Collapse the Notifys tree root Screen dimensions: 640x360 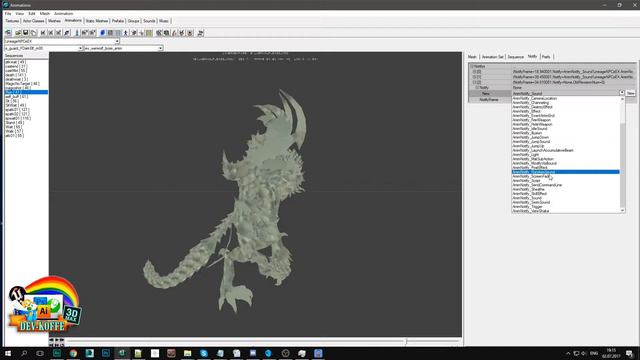pos(472,66)
